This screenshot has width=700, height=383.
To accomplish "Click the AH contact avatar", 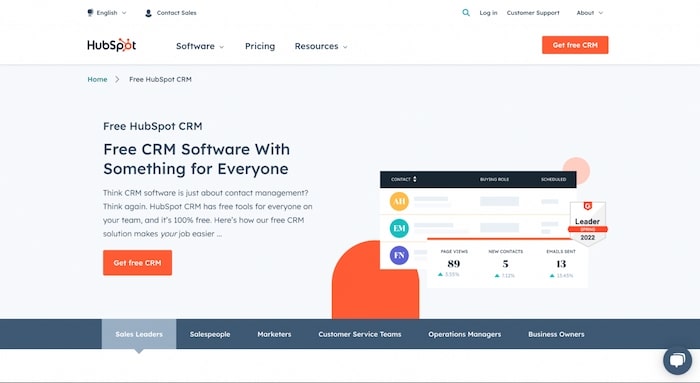I will [x=399, y=201].
